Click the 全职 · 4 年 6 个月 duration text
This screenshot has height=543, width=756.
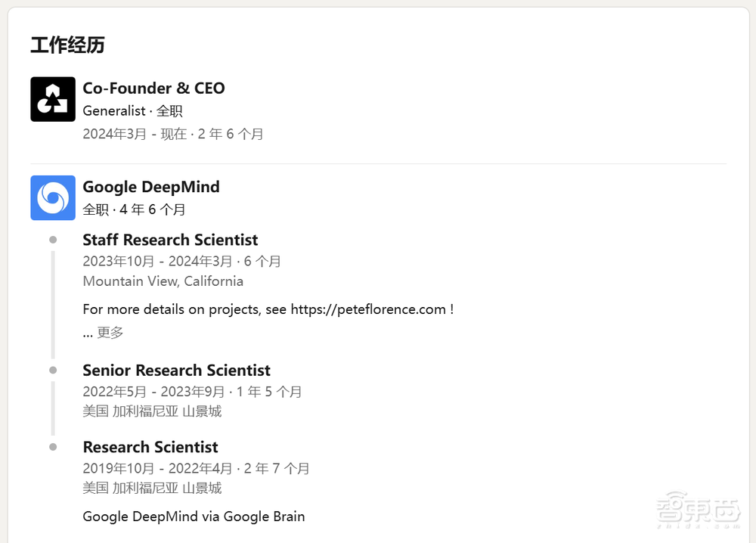point(134,209)
